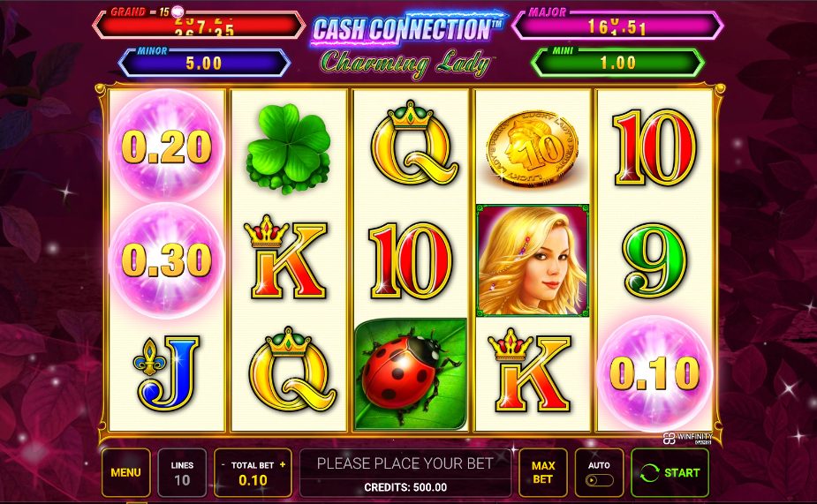Click the blonde lady portrait symbol
Viewport: 817px width, 504px height.
(x=533, y=260)
